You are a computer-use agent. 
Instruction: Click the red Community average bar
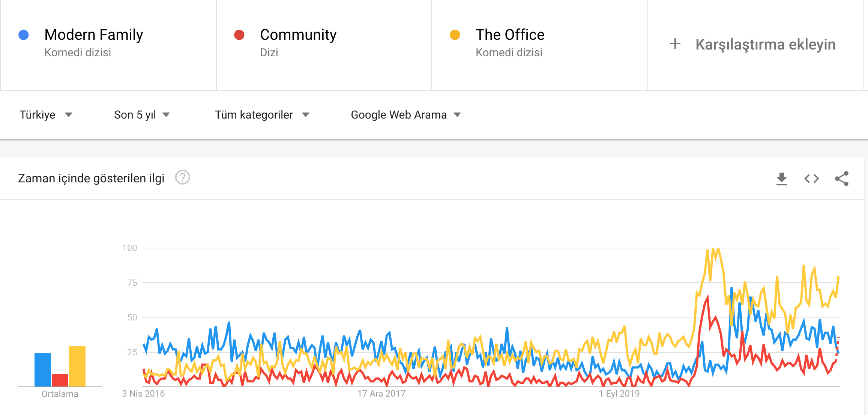tap(60, 380)
